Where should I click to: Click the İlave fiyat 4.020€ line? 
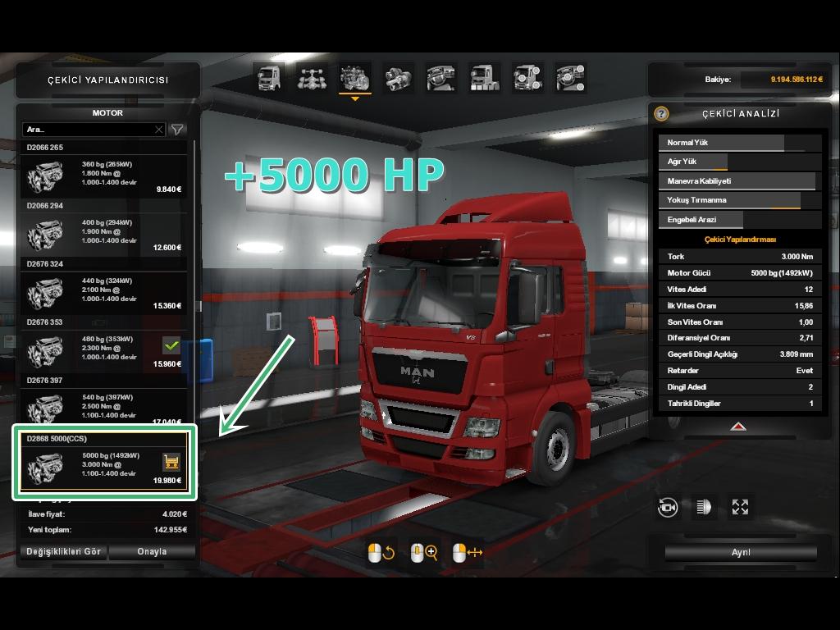[107, 514]
